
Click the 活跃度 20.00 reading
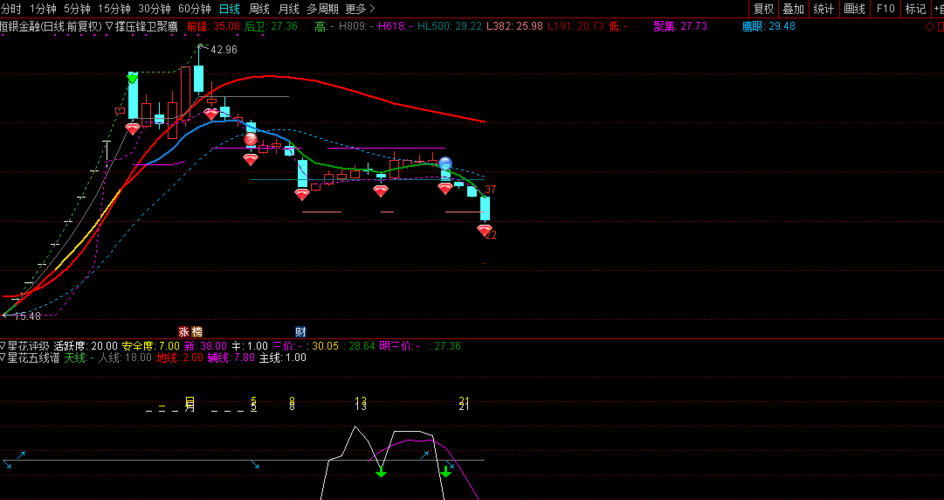coord(85,346)
